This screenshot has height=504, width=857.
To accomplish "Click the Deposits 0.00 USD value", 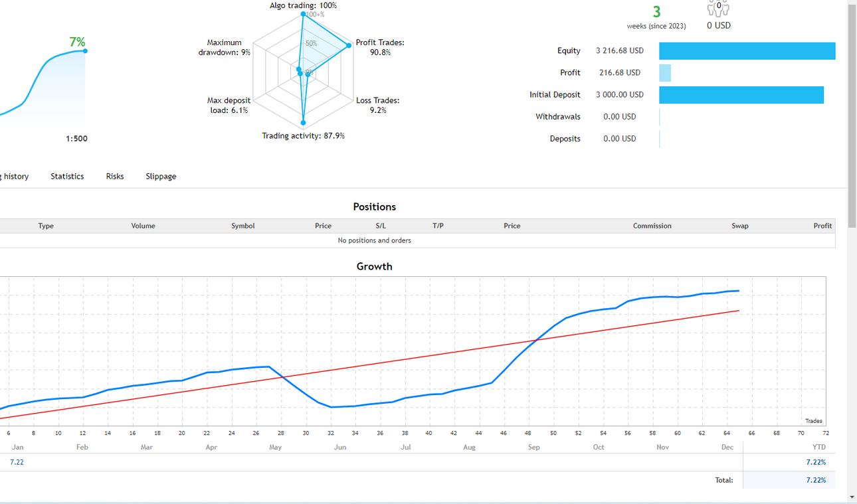I will pos(620,139).
